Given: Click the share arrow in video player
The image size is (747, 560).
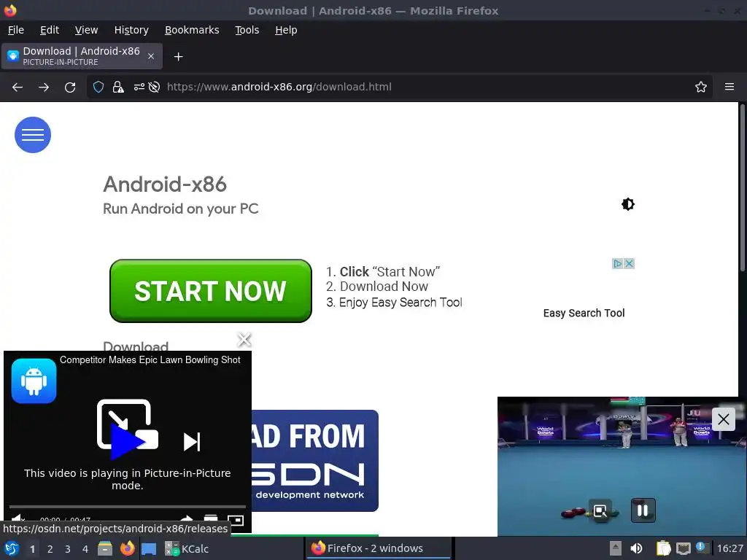Looking at the screenshot, I should [x=187, y=518].
